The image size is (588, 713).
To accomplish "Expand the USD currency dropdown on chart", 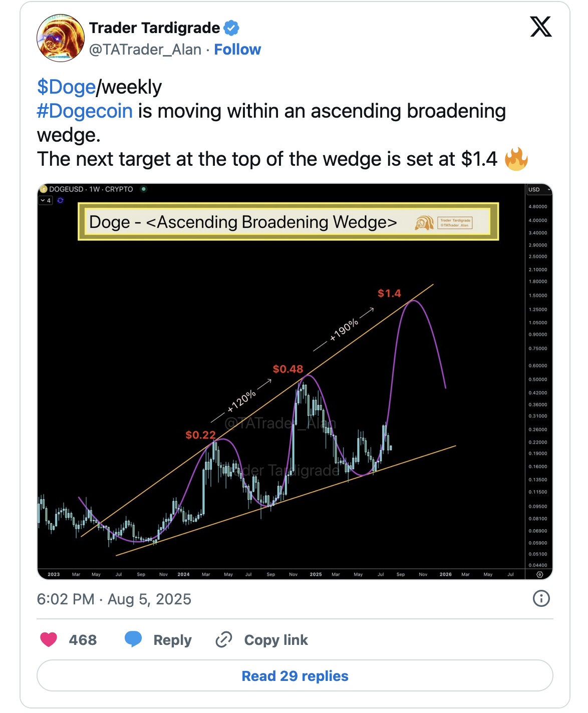I will (x=539, y=190).
